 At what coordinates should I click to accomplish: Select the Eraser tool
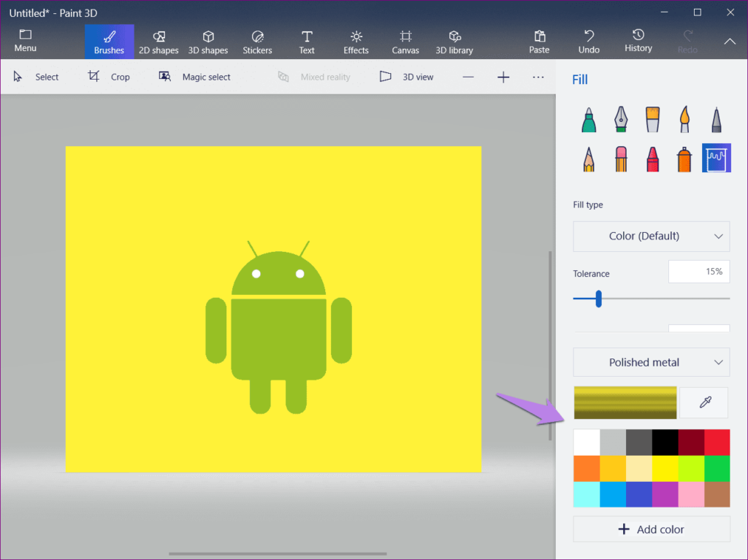point(621,159)
